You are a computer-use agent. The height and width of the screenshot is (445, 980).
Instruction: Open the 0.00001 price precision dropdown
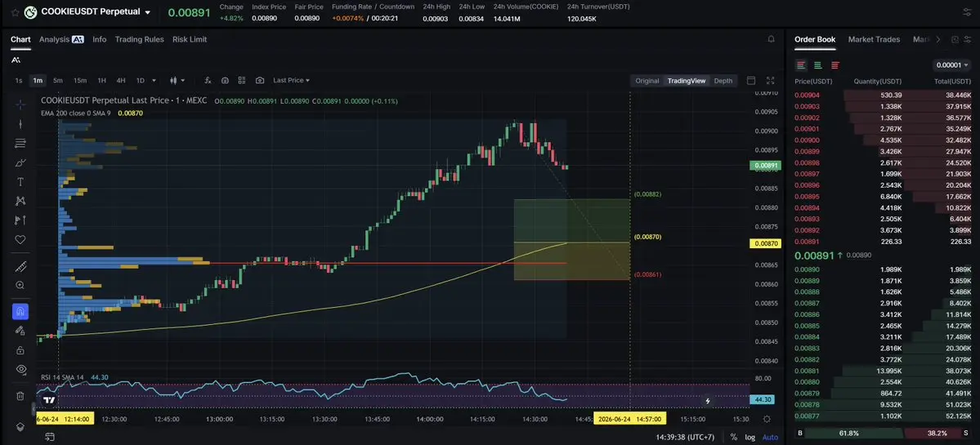coord(952,65)
